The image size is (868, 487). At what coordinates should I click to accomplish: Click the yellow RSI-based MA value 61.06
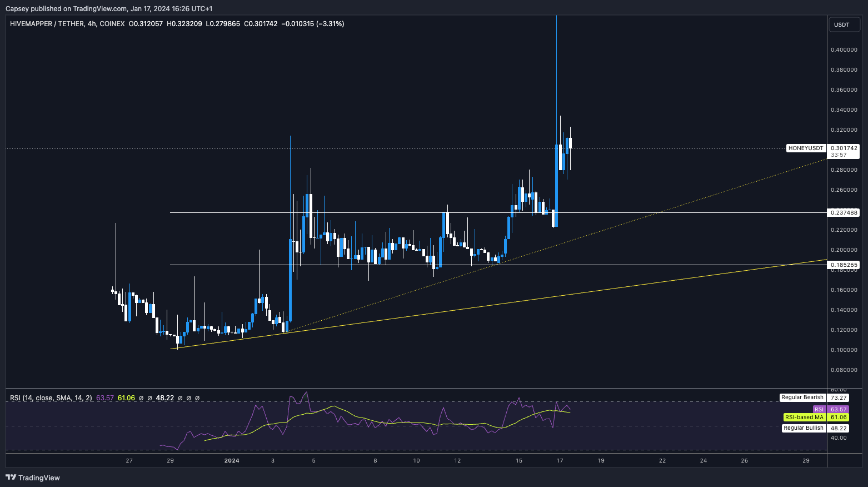pos(126,398)
